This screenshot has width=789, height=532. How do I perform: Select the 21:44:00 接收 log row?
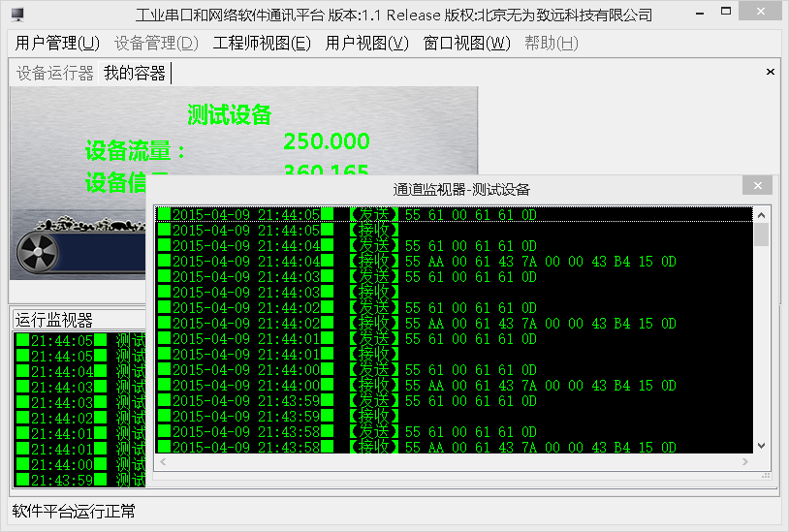tap(454, 386)
